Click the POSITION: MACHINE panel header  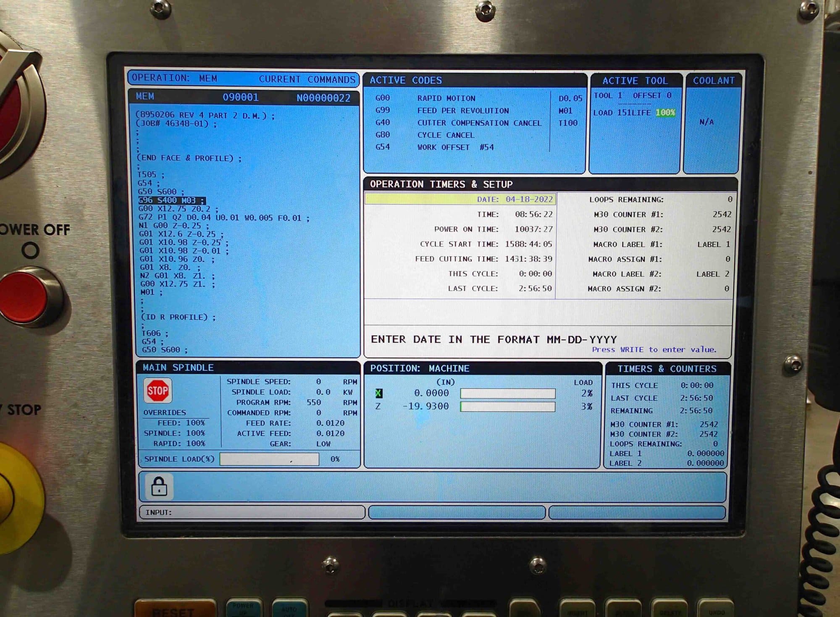483,368
